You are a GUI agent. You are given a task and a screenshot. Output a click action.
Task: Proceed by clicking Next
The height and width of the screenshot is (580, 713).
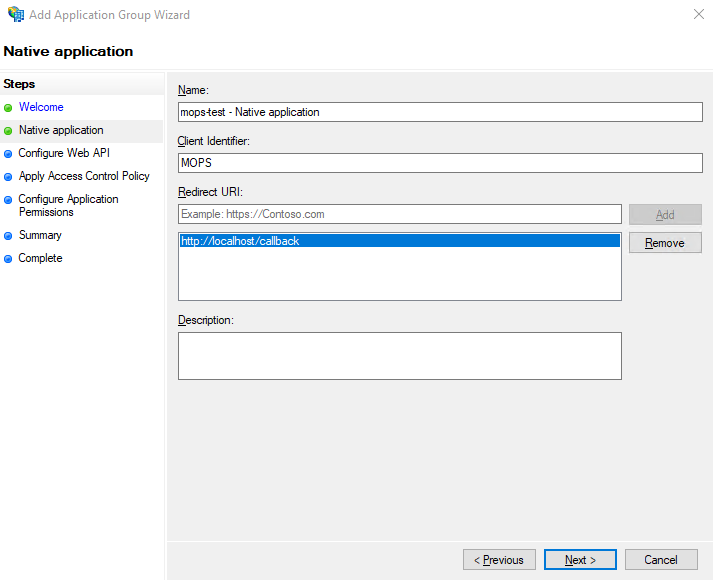[x=580, y=560]
